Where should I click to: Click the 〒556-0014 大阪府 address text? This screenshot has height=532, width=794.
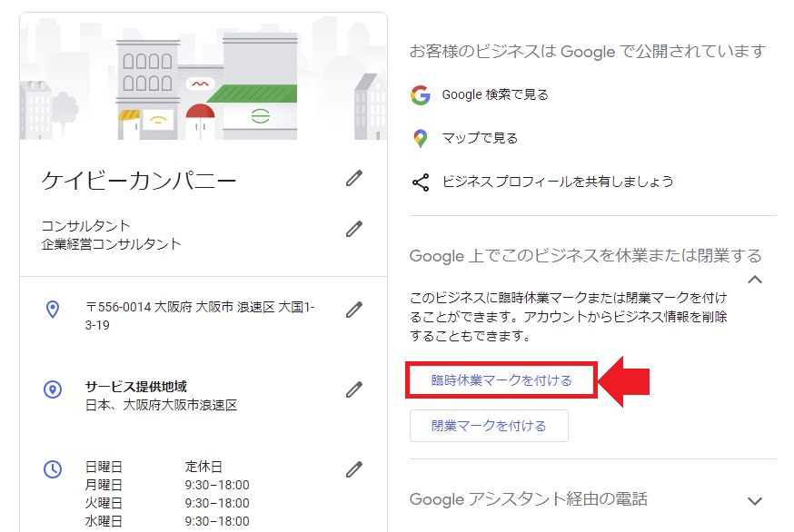pyautogui.click(x=200, y=316)
